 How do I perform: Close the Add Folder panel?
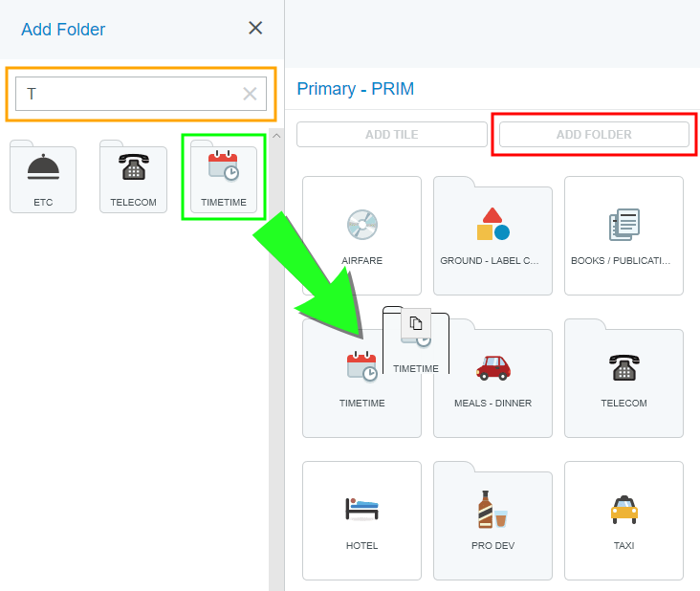tap(255, 28)
